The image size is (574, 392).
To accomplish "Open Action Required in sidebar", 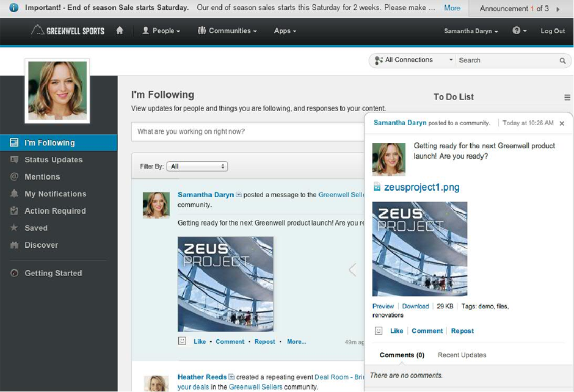I will click(55, 211).
